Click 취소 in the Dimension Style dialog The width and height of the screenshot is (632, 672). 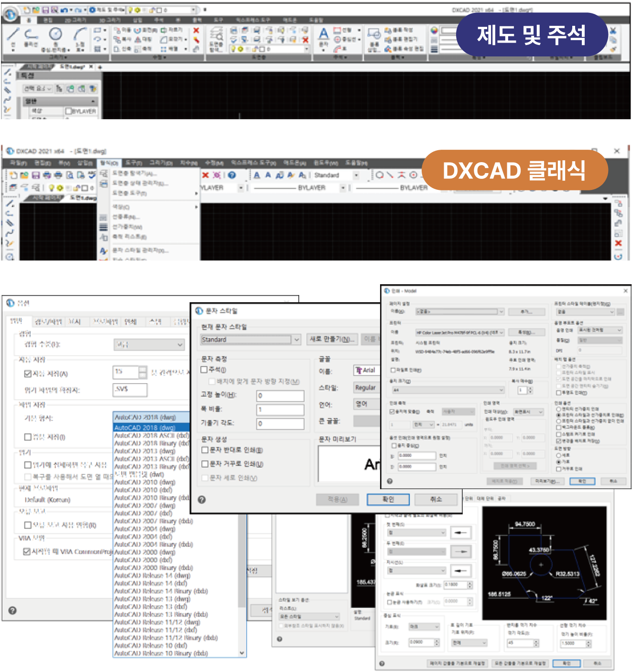(597, 663)
